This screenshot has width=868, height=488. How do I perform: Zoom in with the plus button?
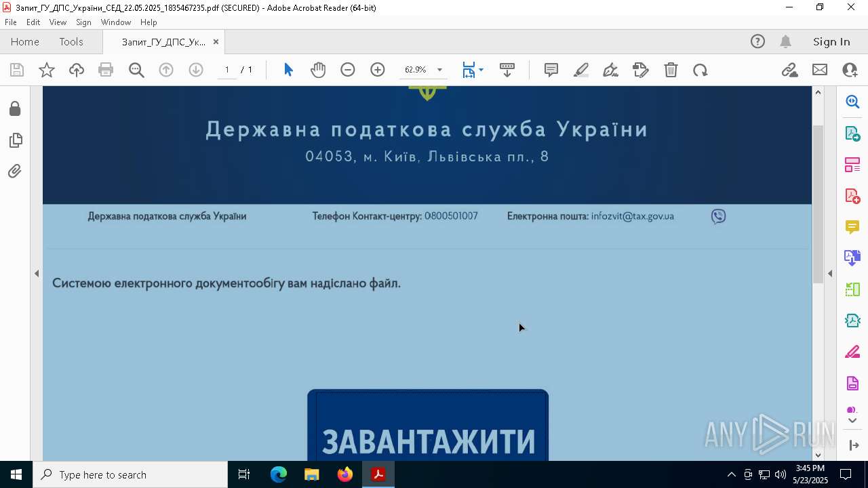(378, 70)
